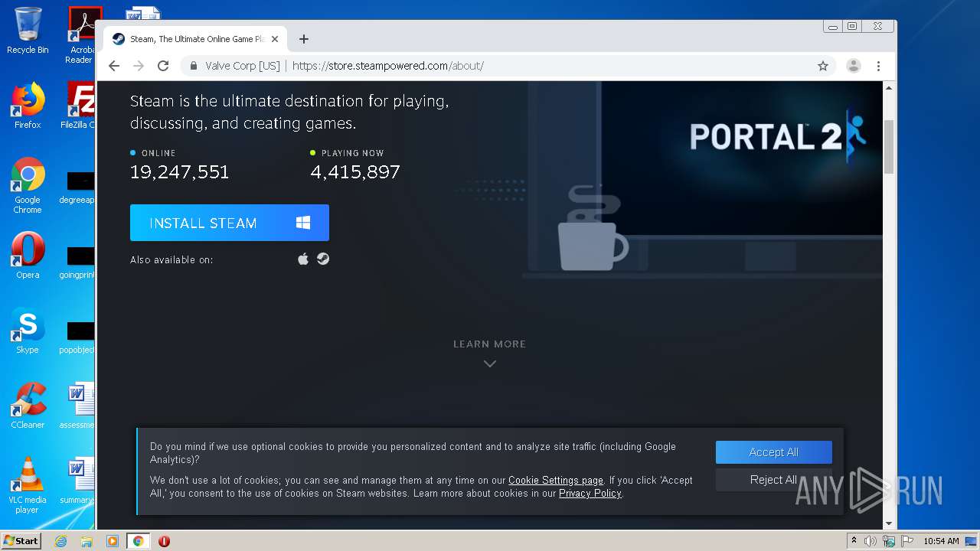Open Internet Explorer from the taskbar
The height and width of the screenshot is (551, 980).
click(60, 541)
